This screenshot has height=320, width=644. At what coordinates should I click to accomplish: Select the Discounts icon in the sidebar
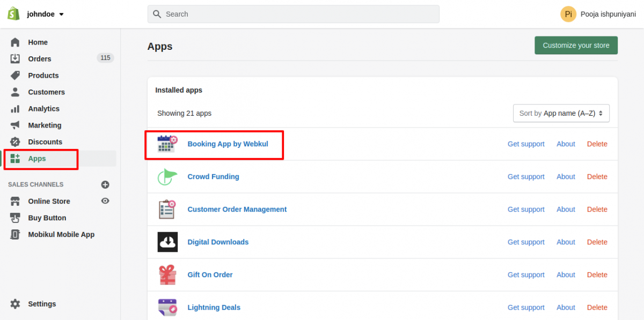pos(15,142)
